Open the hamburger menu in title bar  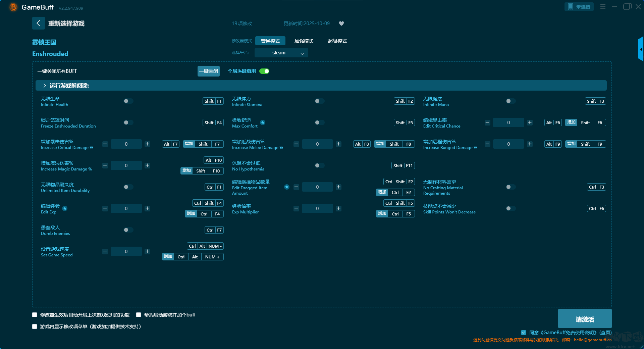pos(603,7)
